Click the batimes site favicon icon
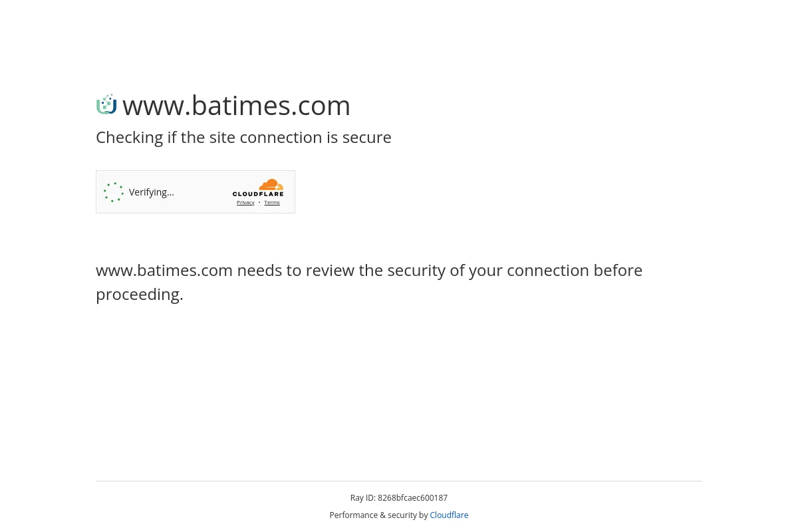 pyautogui.click(x=106, y=105)
